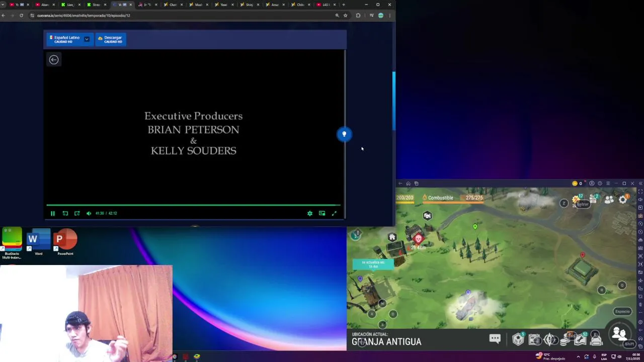Go to the BlueStacks home icon in title bar
This screenshot has height=362, width=644.
tap(408, 184)
